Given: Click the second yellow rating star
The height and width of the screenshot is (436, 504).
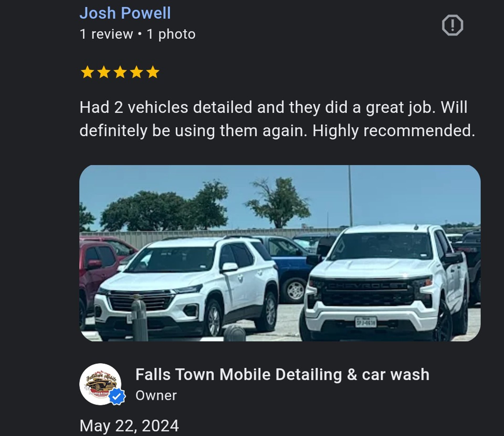Looking at the screenshot, I should tap(104, 72).
